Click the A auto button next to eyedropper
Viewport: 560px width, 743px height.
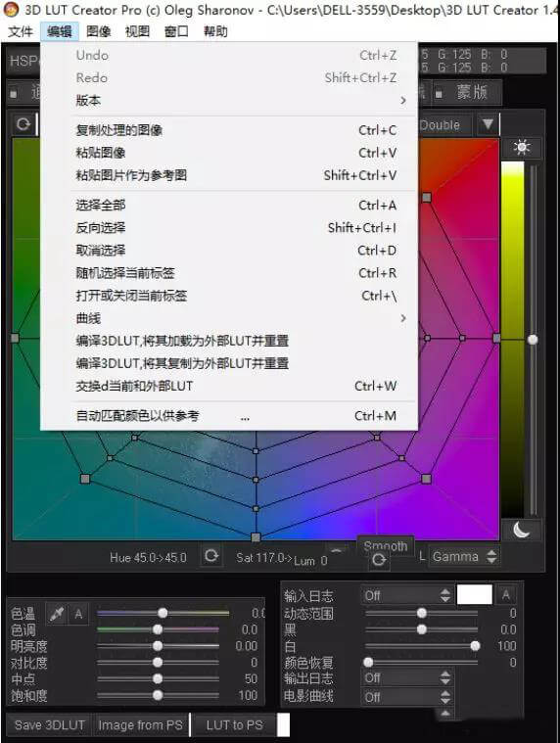(x=78, y=614)
